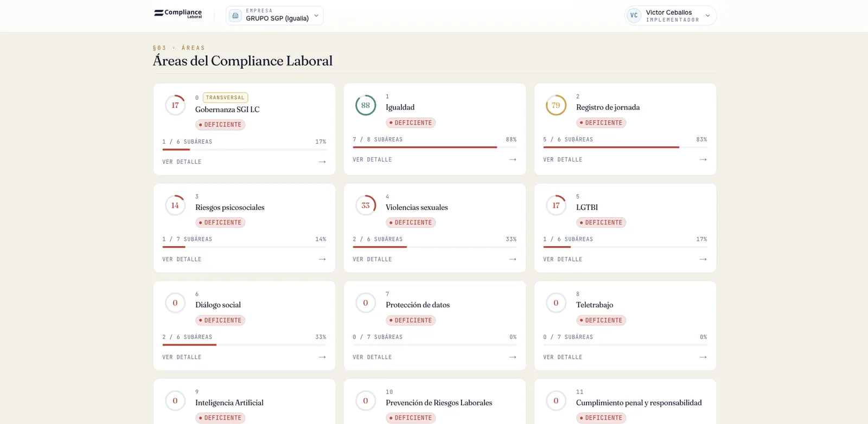
Task: Click the arrow icon on Diálogo social card
Action: point(322,357)
